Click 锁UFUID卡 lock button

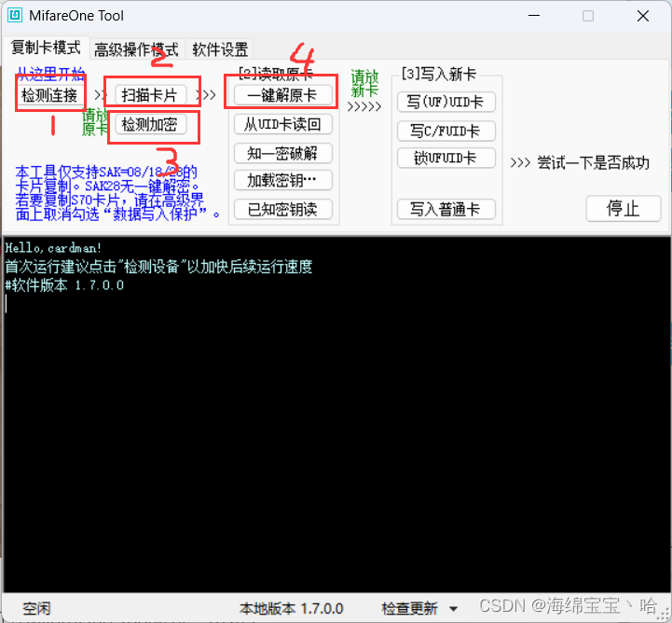(x=446, y=158)
